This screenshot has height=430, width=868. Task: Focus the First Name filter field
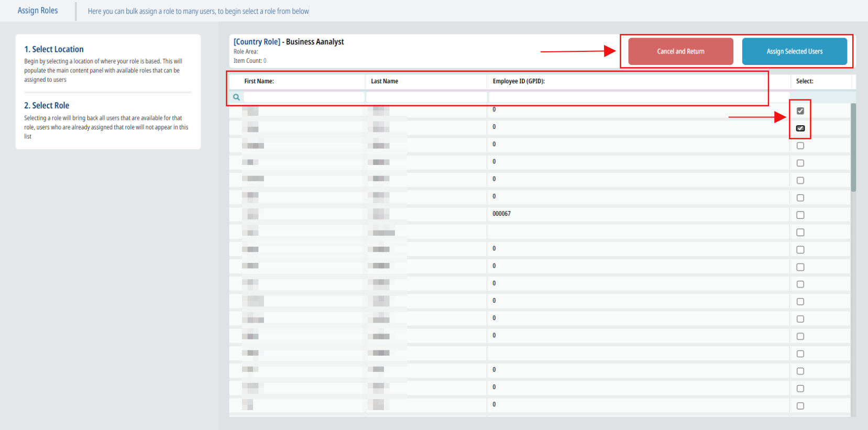point(304,97)
